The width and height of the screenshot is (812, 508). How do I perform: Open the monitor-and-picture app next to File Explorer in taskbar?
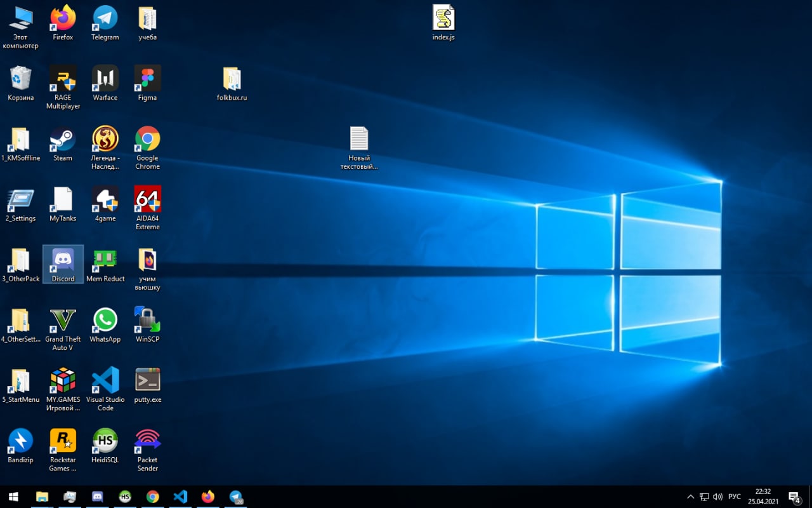(70, 497)
